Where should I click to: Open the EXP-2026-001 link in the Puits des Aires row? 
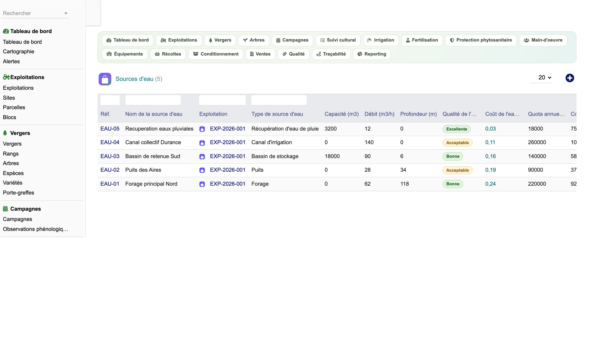pos(228,170)
